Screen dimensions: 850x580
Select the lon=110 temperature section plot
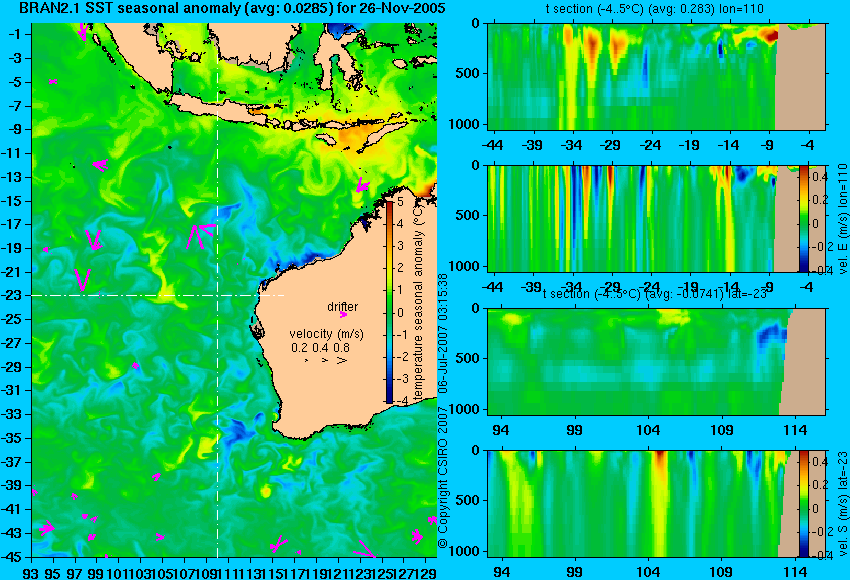pyautogui.click(x=657, y=76)
